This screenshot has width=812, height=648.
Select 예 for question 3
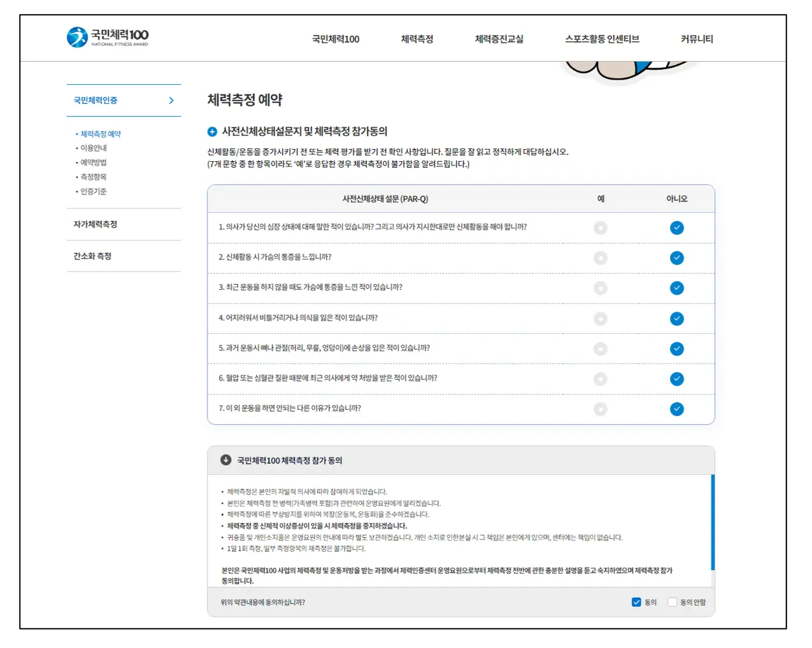click(601, 288)
